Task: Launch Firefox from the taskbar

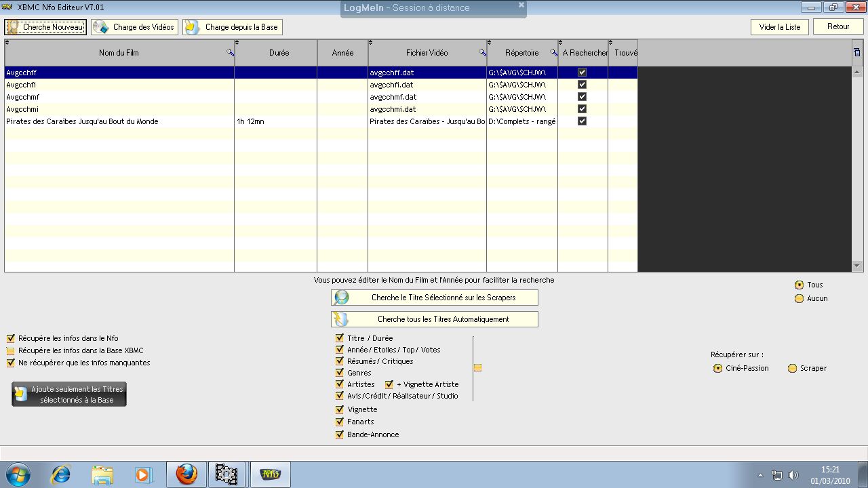Action: point(186,474)
